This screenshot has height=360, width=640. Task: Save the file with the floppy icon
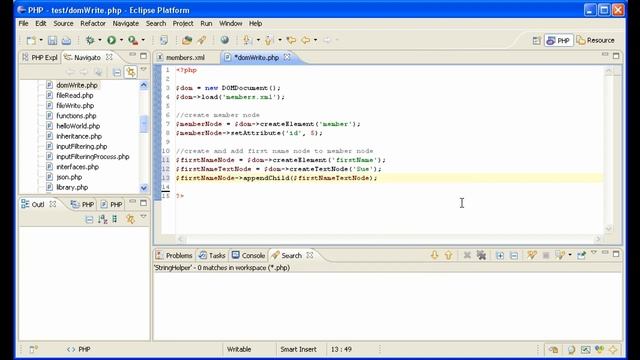tap(52, 40)
